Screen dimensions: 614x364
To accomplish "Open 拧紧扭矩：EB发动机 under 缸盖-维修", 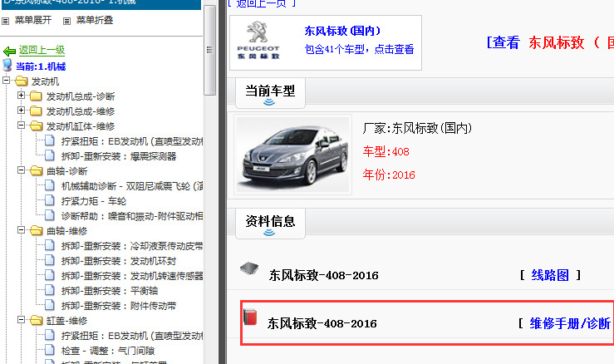I will tap(132, 336).
